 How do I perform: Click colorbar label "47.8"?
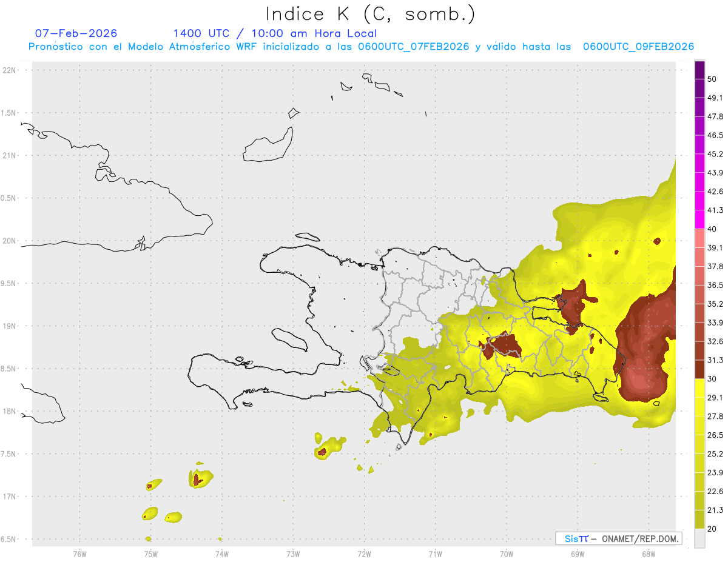[715, 116]
